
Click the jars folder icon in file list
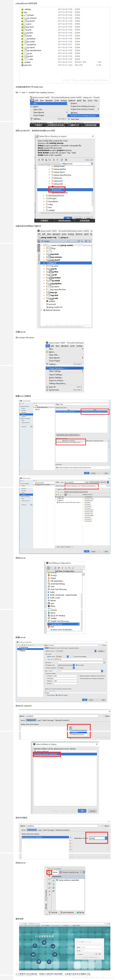click(23, 12)
